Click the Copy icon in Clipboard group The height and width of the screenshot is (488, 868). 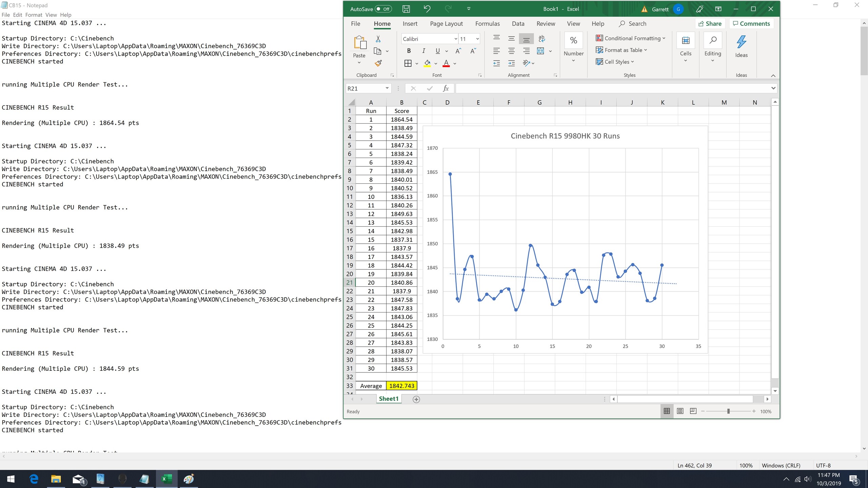[x=377, y=51]
